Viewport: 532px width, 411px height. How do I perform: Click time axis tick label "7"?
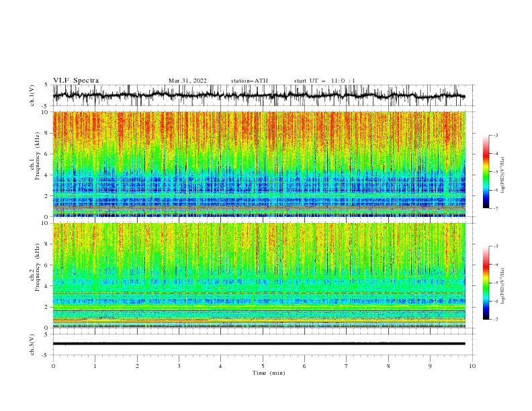pos(347,366)
